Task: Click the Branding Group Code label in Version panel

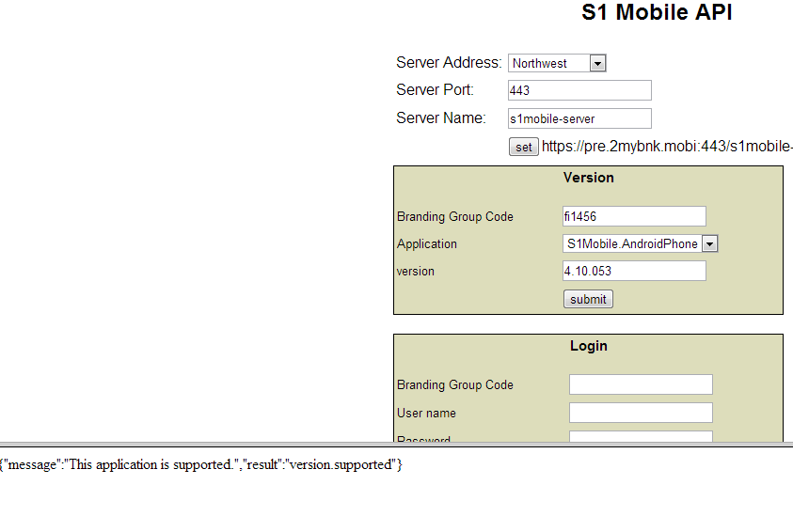Action: pos(455,217)
